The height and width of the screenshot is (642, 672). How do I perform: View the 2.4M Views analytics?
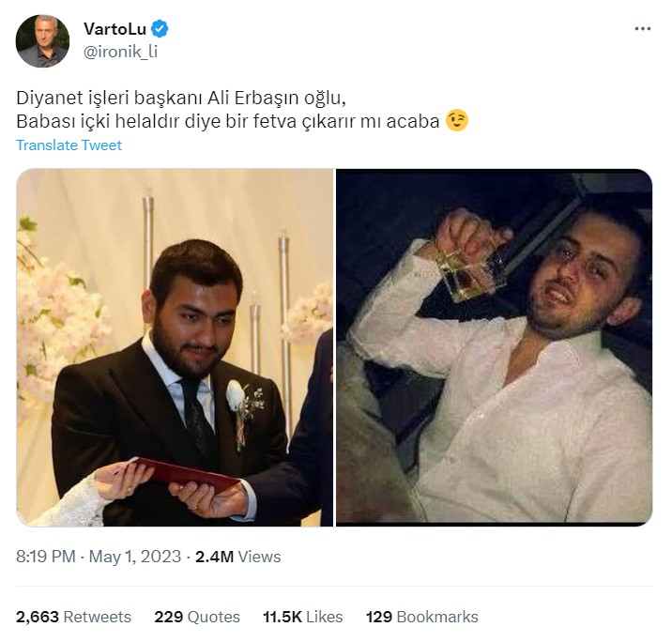[237, 557]
